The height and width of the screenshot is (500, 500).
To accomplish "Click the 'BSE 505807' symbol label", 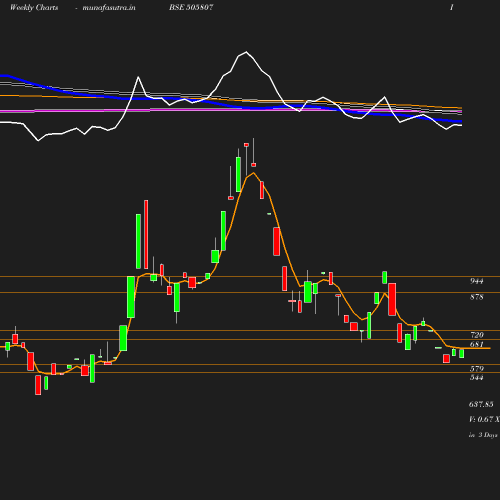I will (x=191, y=7).
